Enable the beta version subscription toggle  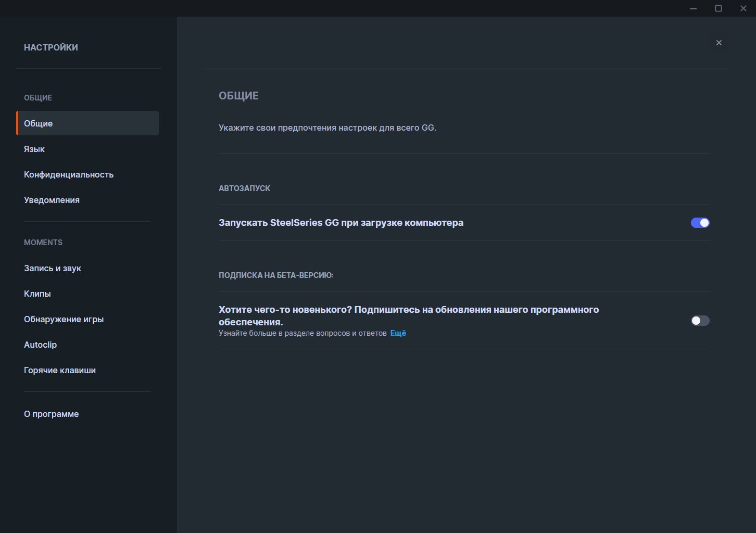(700, 321)
